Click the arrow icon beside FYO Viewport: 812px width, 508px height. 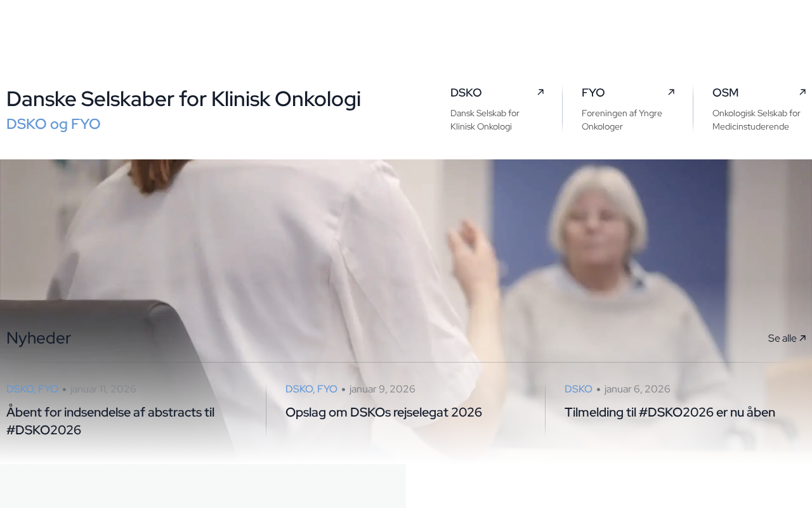pos(671,92)
